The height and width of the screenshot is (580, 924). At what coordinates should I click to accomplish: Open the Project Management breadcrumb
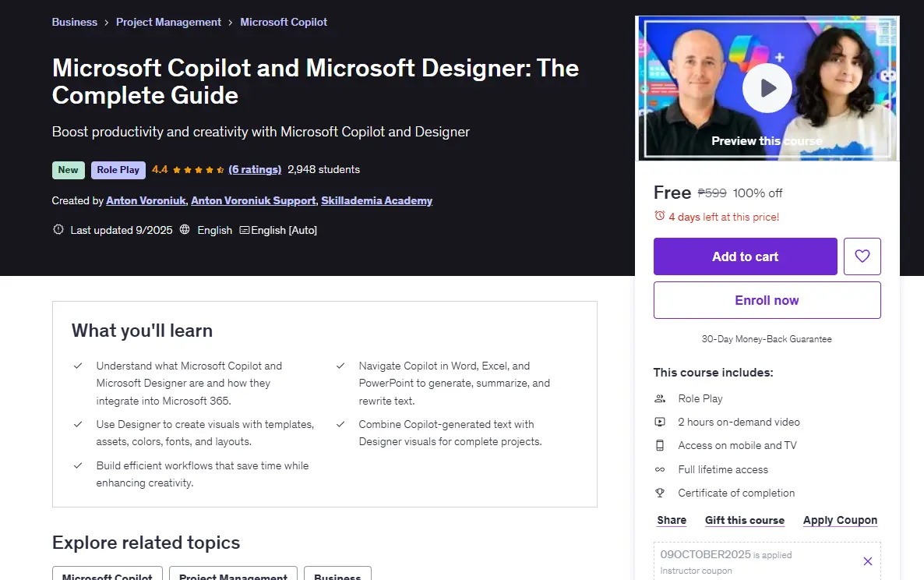(168, 22)
